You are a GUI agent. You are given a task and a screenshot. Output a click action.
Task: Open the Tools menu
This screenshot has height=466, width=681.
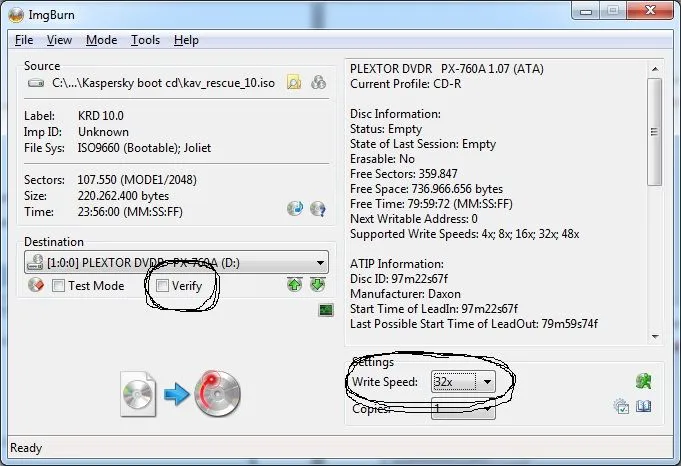(145, 40)
